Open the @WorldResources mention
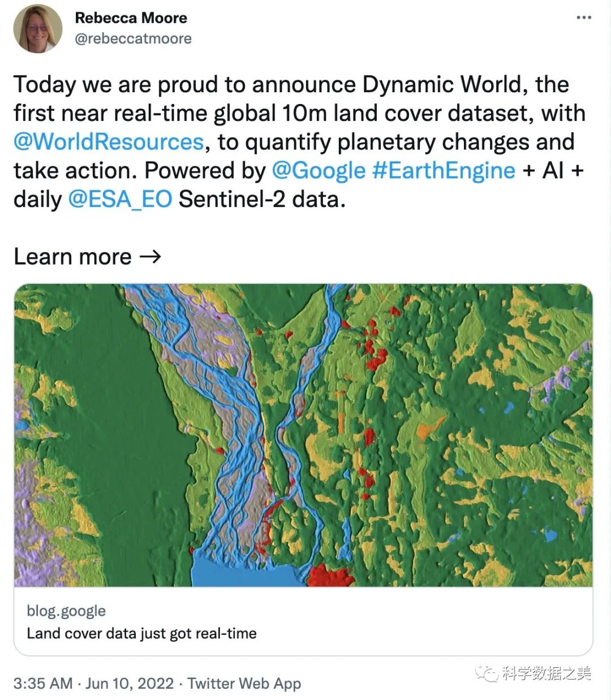Screen dimensions: 611x700 tap(109, 142)
